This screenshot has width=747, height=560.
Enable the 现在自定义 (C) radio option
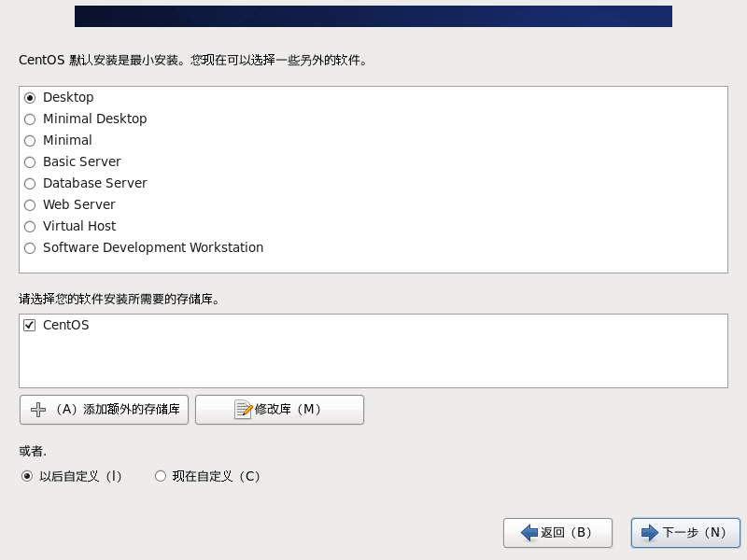click(x=161, y=476)
